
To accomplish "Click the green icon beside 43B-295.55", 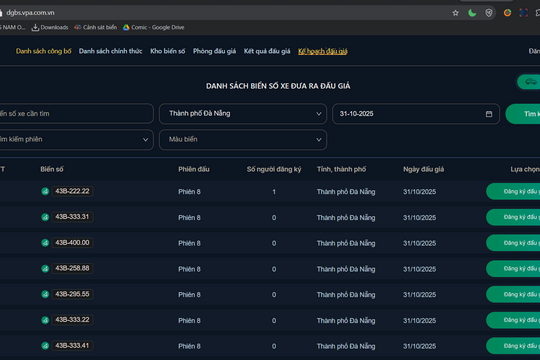I will pyautogui.click(x=45, y=294).
